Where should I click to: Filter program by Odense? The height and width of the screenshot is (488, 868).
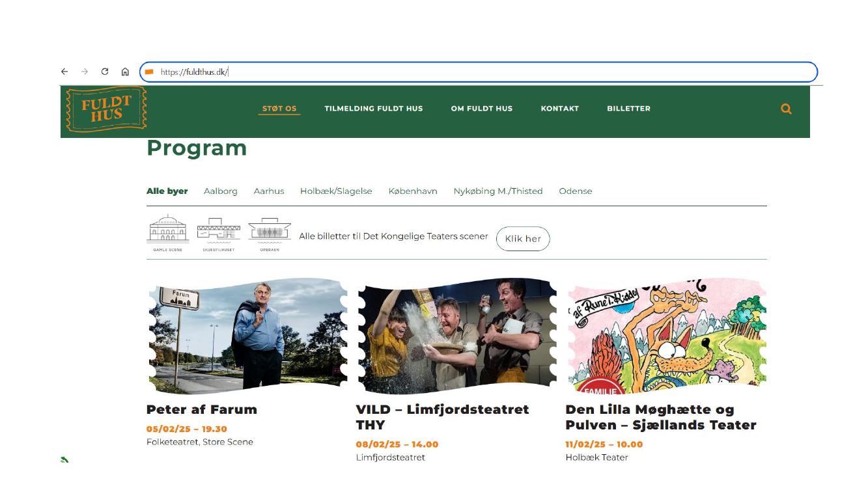pyautogui.click(x=576, y=191)
